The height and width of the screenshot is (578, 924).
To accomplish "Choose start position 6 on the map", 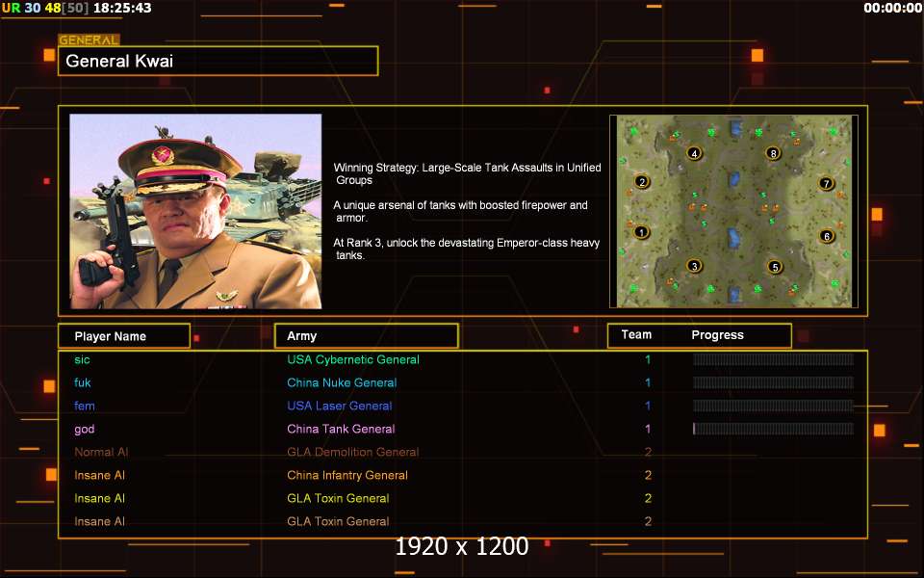I will (x=827, y=236).
